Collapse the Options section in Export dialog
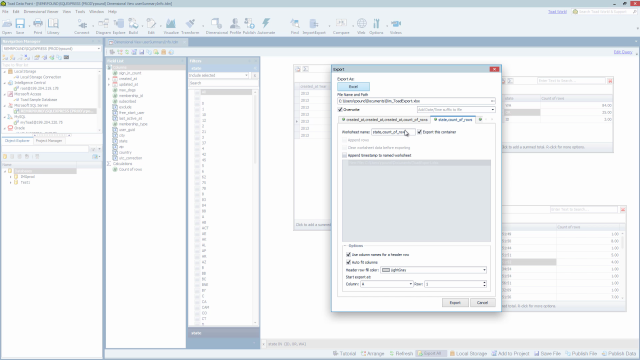The width and height of the screenshot is (640, 360). (345, 246)
